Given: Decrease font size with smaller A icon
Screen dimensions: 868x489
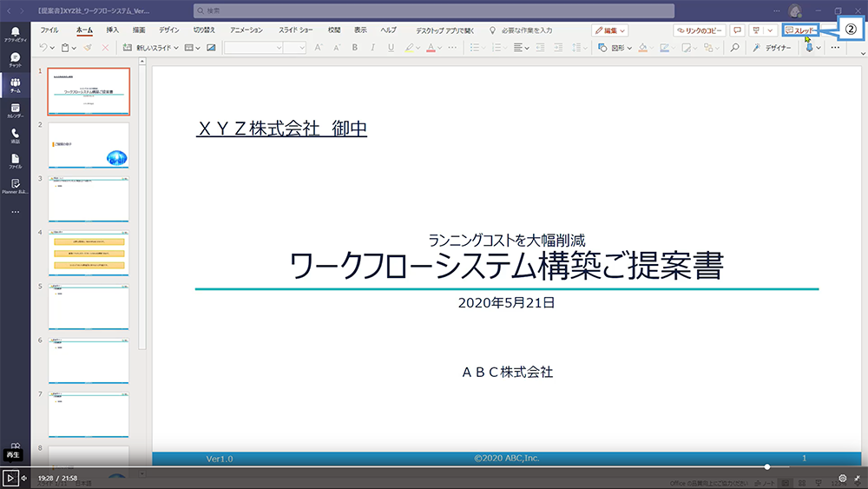Looking at the screenshot, I should tap(337, 48).
